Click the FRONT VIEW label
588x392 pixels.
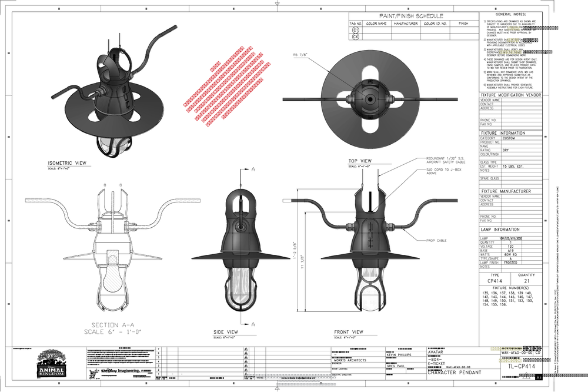pyautogui.click(x=349, y=332)
